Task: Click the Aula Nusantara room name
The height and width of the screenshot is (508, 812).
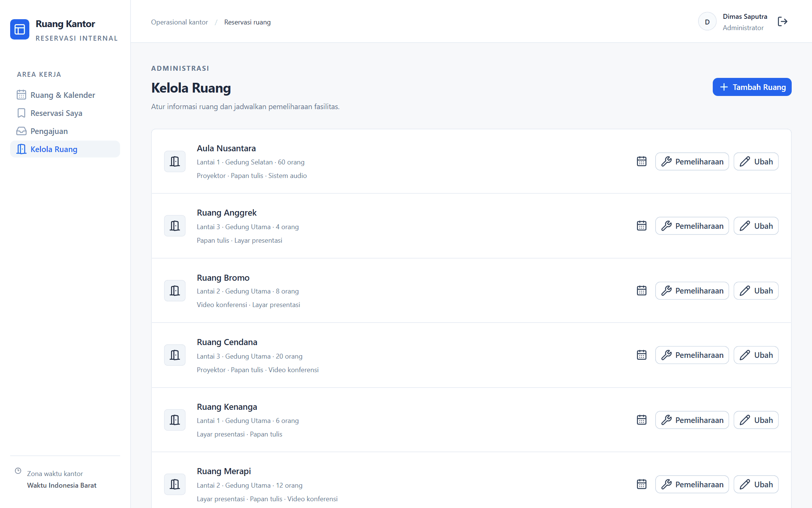Action: tap(226, 148)
